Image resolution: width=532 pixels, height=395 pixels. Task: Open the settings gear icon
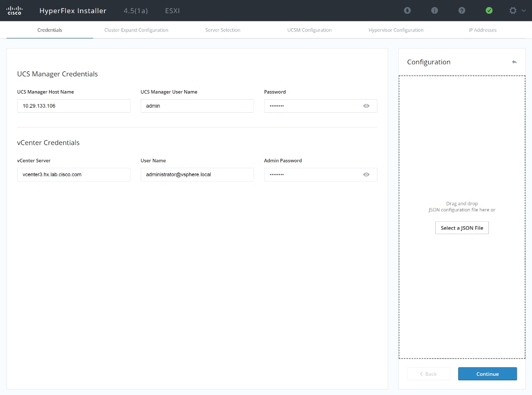click(x=513, y=11)
